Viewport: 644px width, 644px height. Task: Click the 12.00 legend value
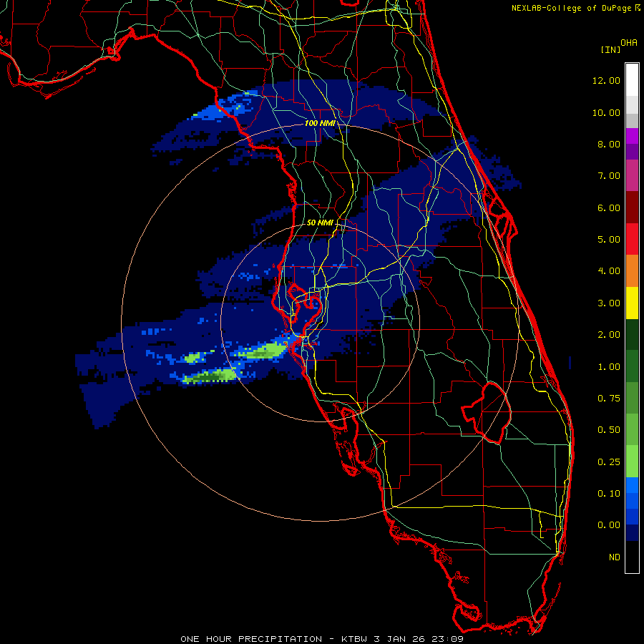pyautogui.click(x=606, y=80)
